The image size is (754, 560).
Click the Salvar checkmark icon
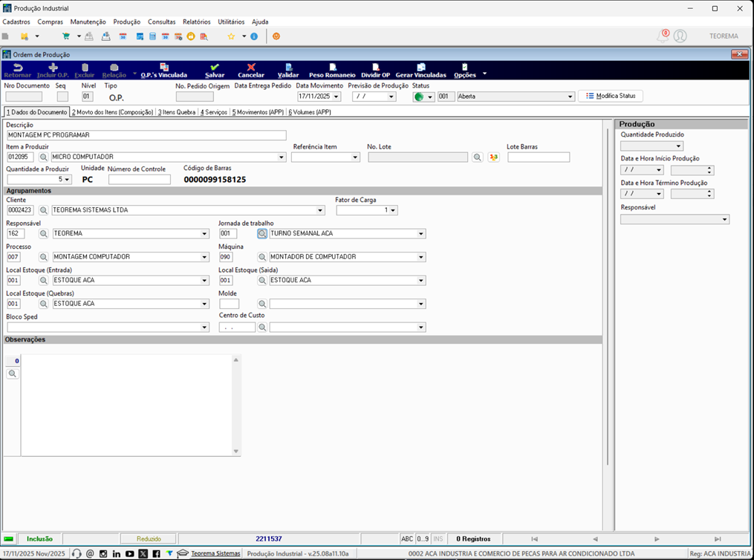point(215,68)
